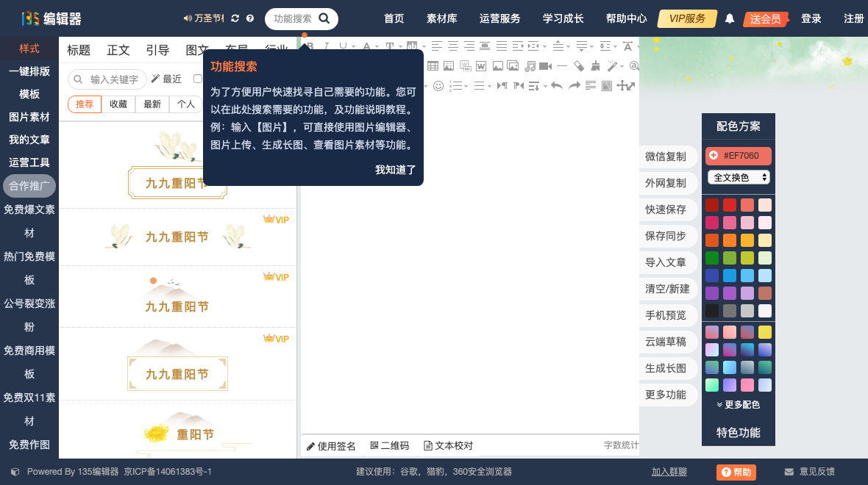The image size is (868, 485).
Task: Click the 加入群聊 link
Action: pos(669,472)
